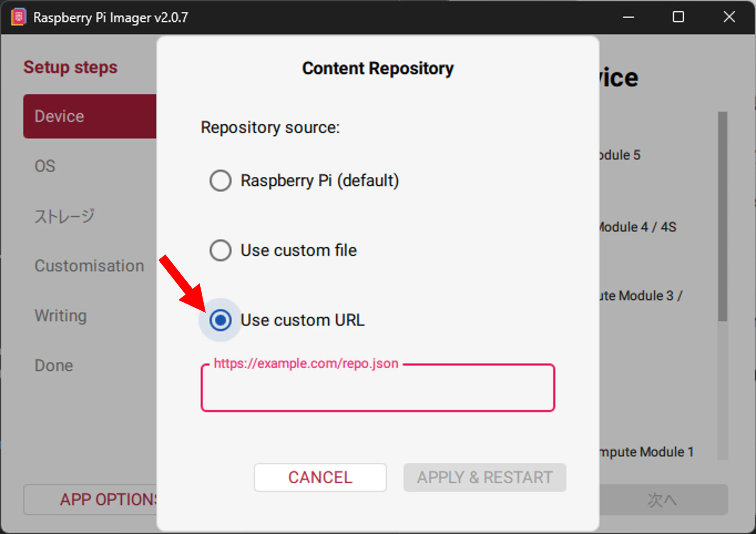Maximize the Raspberry Pi Imager window
Screen dimensions: 756x534
pyautogui.click(x=678, y=17)
